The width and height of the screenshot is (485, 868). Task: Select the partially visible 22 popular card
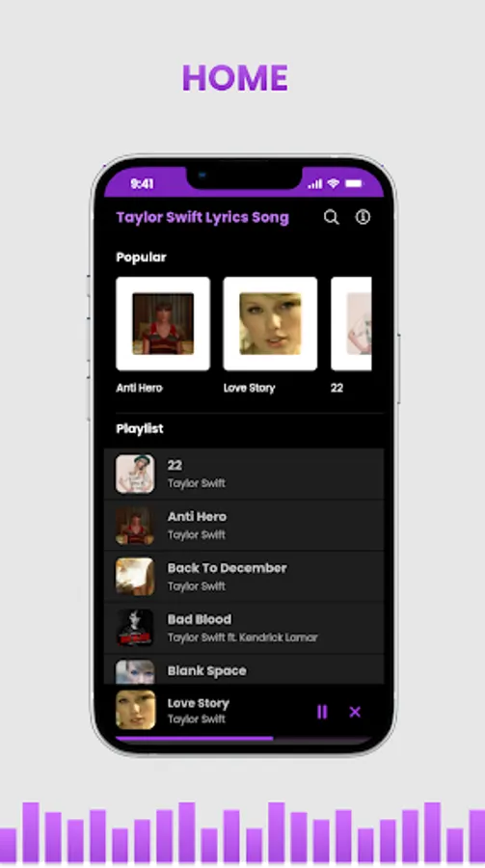click(351, 324)
